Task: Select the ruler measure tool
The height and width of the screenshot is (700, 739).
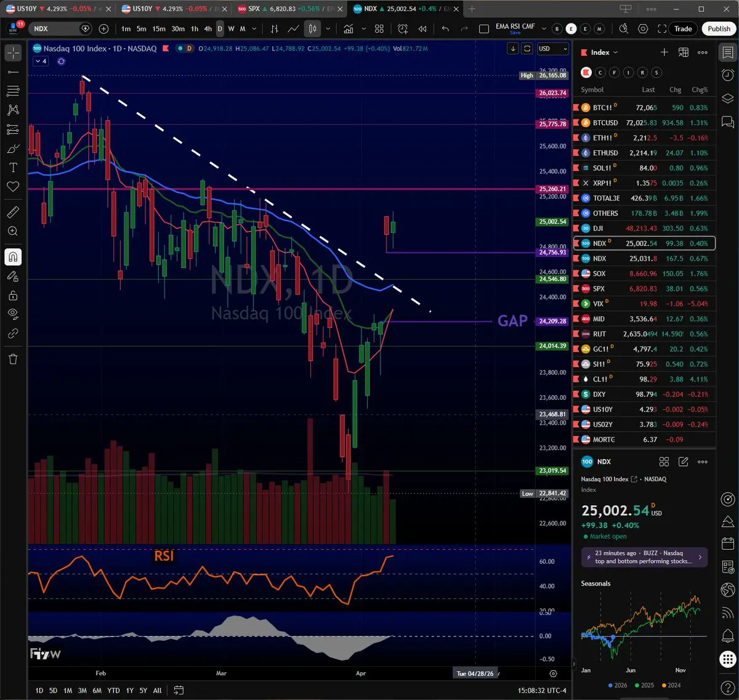Action: pyautogui.click(x=13, y=212)
